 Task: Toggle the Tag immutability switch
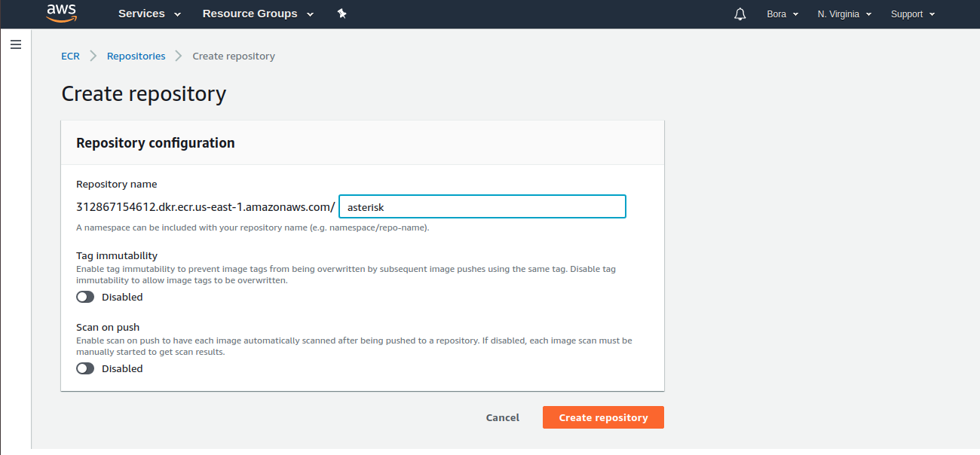pos(85,297)
